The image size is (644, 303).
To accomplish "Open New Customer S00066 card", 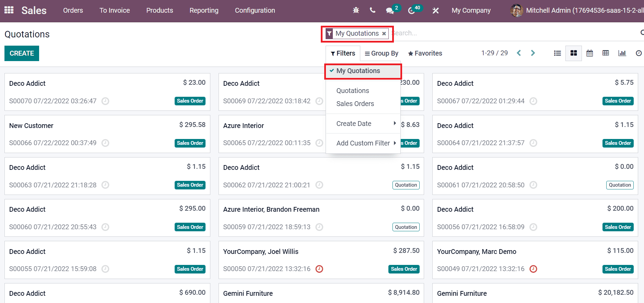I will [107, 134].
